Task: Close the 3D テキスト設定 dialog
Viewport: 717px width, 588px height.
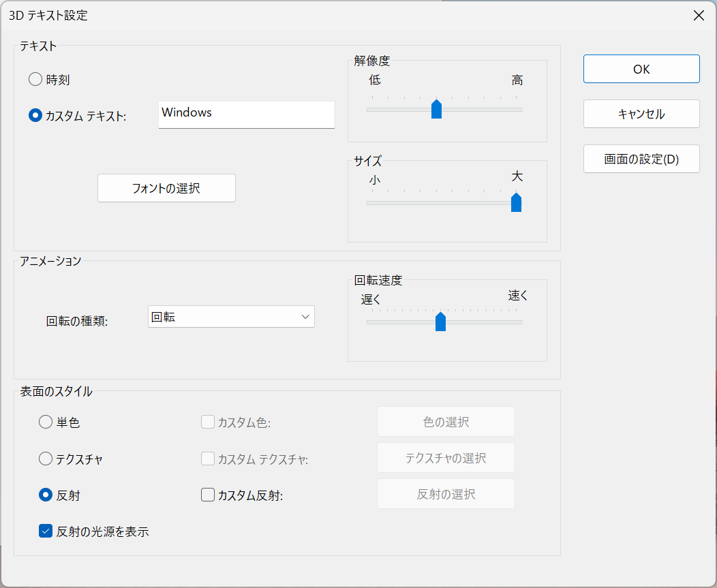Action: [699, 16]
